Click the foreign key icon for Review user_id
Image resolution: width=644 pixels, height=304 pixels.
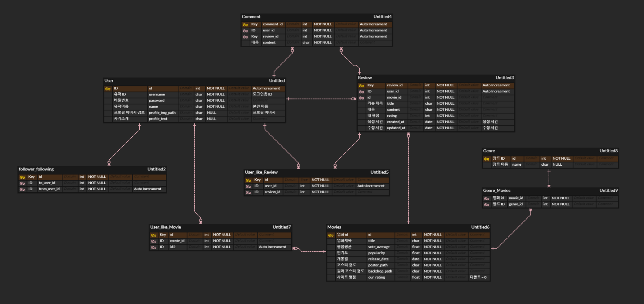[362, 92]
